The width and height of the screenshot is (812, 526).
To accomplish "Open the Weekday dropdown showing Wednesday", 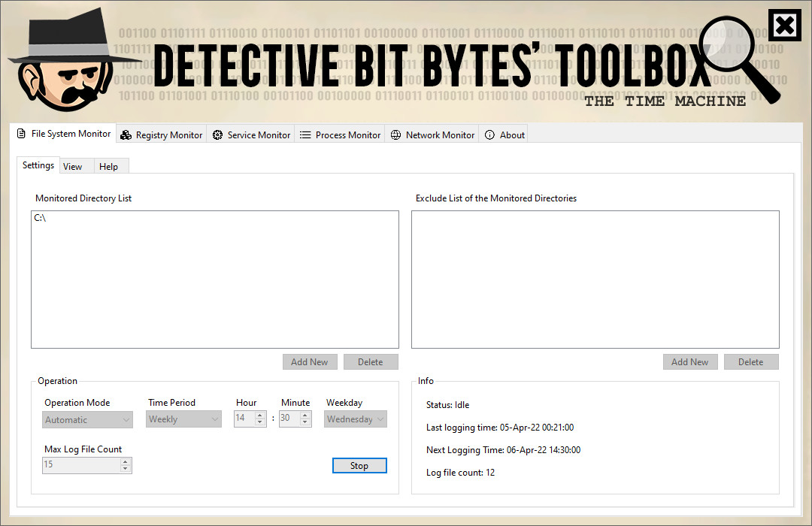I will pos(355,419).
